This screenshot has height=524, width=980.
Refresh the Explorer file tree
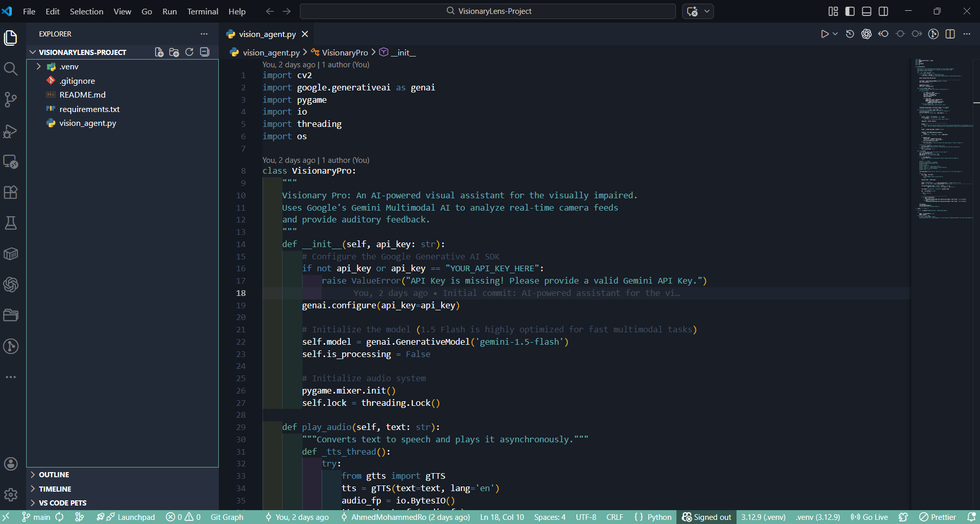click(x=189, y=52)
